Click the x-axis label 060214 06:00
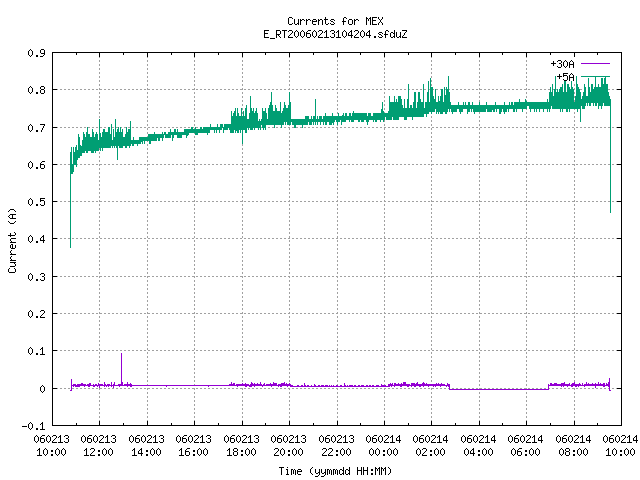640x480 pixels. [x=526, y=446]
